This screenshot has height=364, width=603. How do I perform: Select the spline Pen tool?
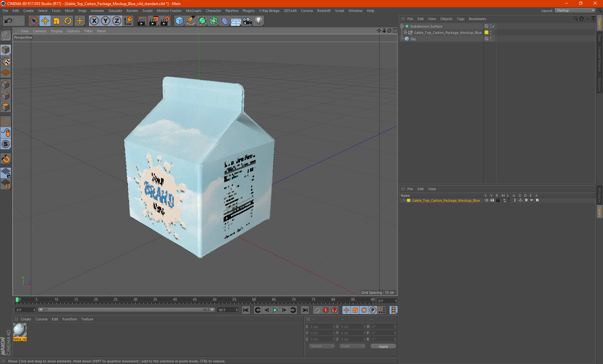pos(191,21)
